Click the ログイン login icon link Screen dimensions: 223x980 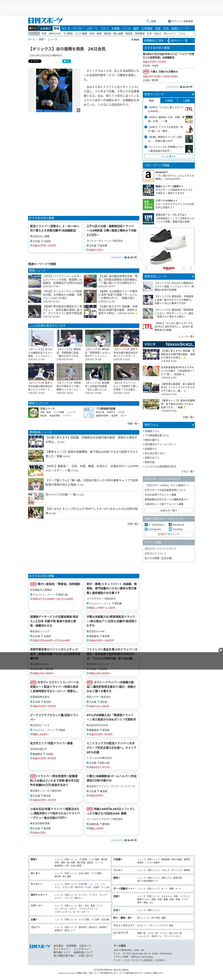pos(174,21)
